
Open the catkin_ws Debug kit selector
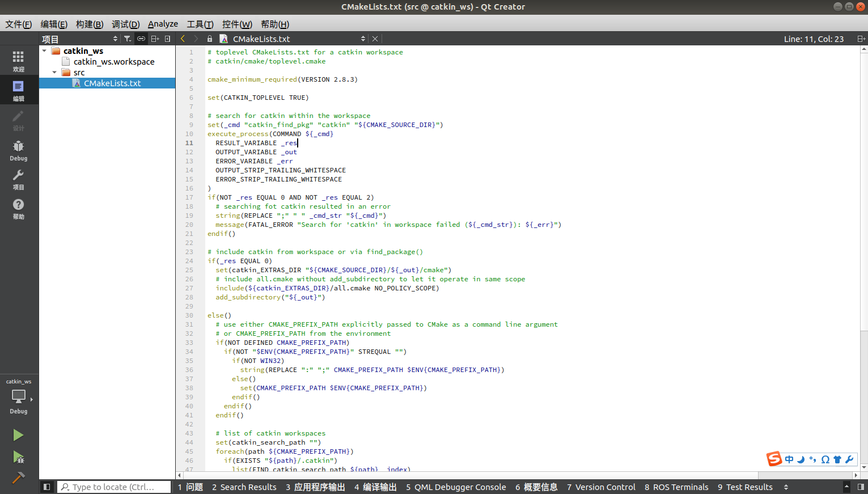(x=19, y=397)
